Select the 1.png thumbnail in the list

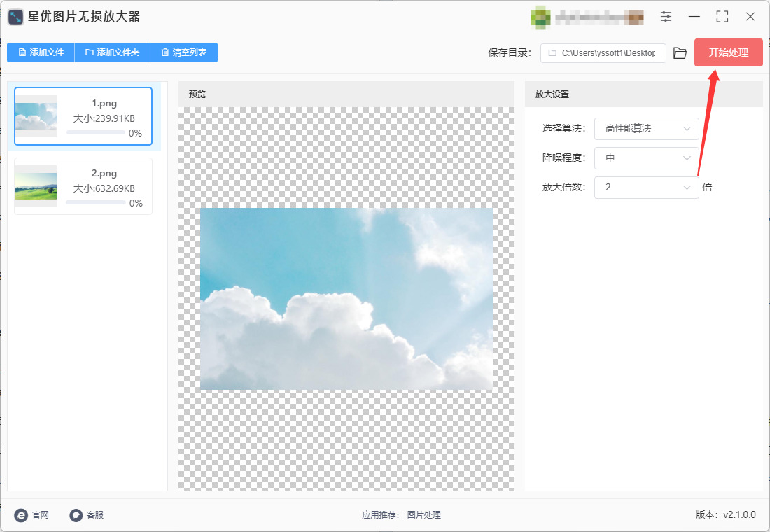[36, 116]
